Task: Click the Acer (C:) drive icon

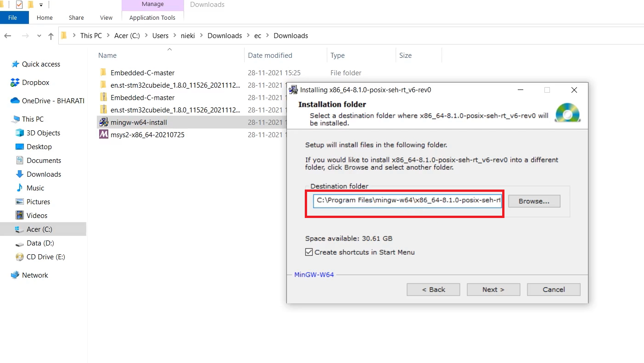Action: click(19, 229)
